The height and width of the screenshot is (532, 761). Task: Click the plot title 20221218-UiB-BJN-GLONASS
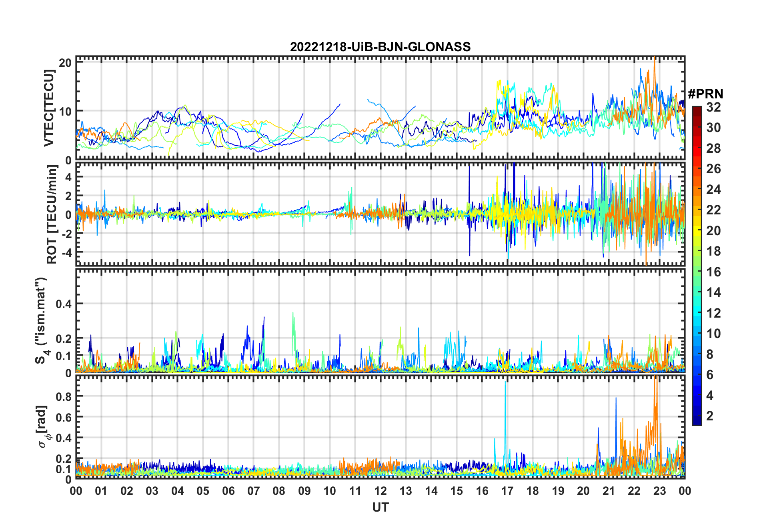380,47
